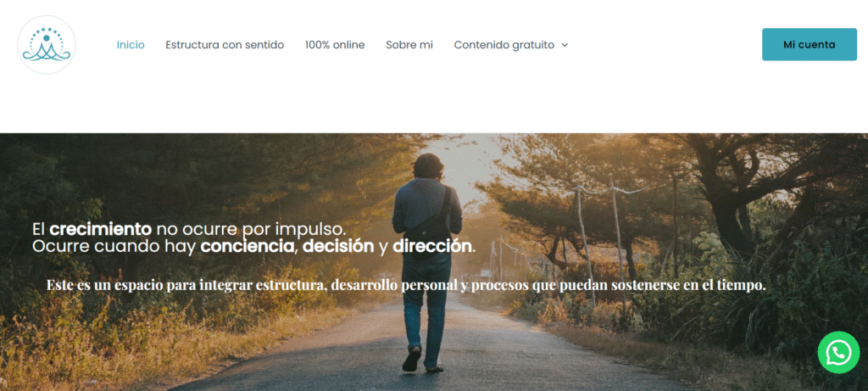Click the line starting 'Ocurre cuando hay'
This screenshot has height=391, width=868.
pos(253,247)
